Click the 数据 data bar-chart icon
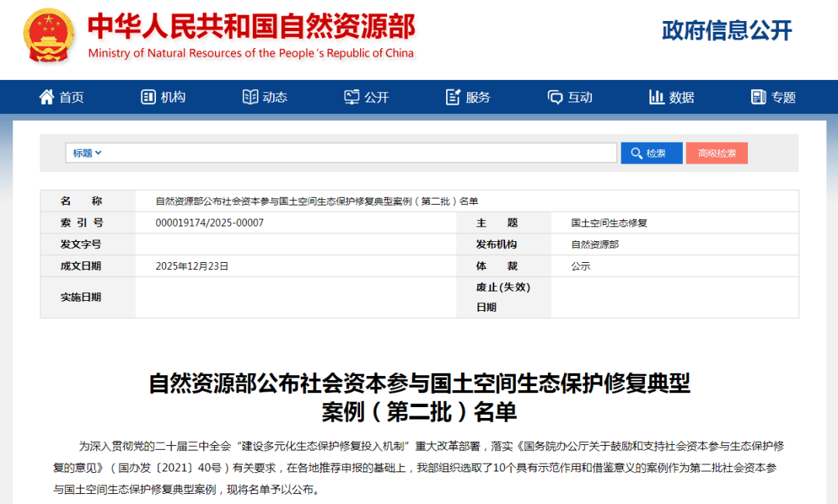This screenshot has height=504, width=838. [x=656, y=97]
